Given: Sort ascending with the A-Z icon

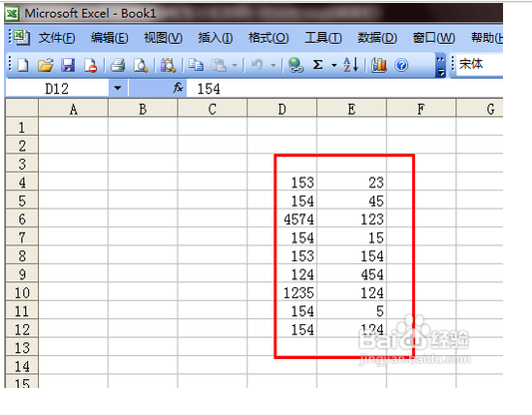Looking at the screenshot, I should point(350,65).
